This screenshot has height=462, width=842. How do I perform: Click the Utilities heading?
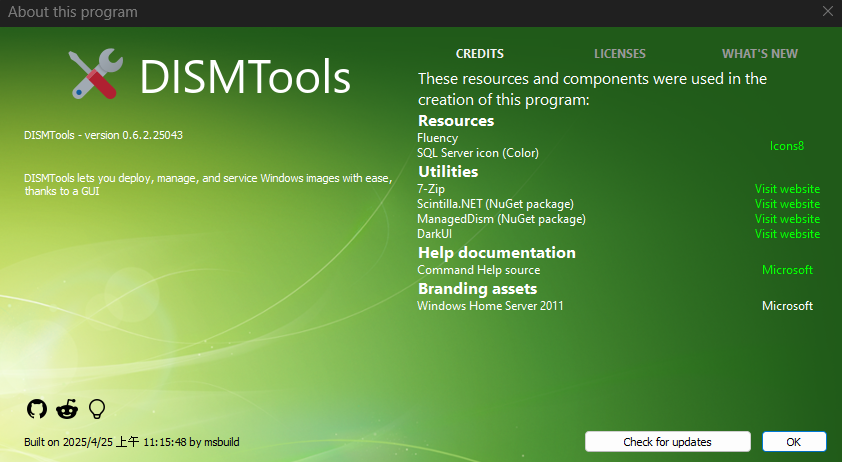click(448, 172)
